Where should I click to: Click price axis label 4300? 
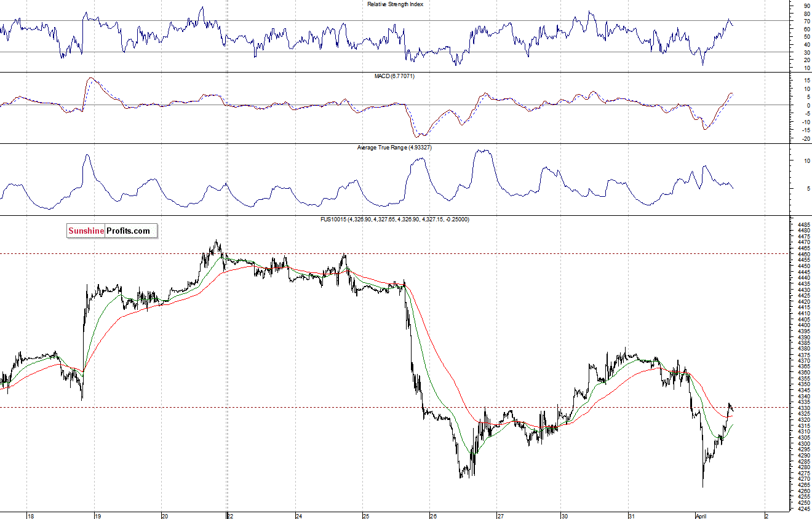(x=803, y=443)
